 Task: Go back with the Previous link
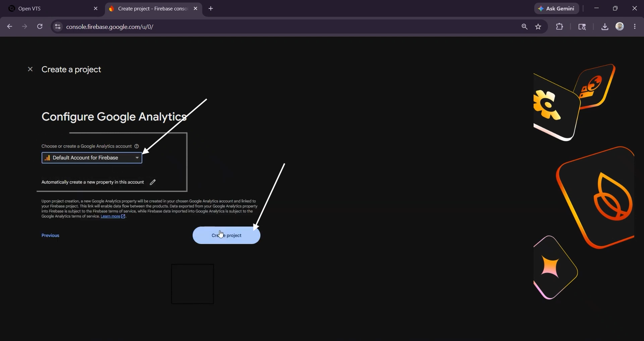(x=50, y=236)
